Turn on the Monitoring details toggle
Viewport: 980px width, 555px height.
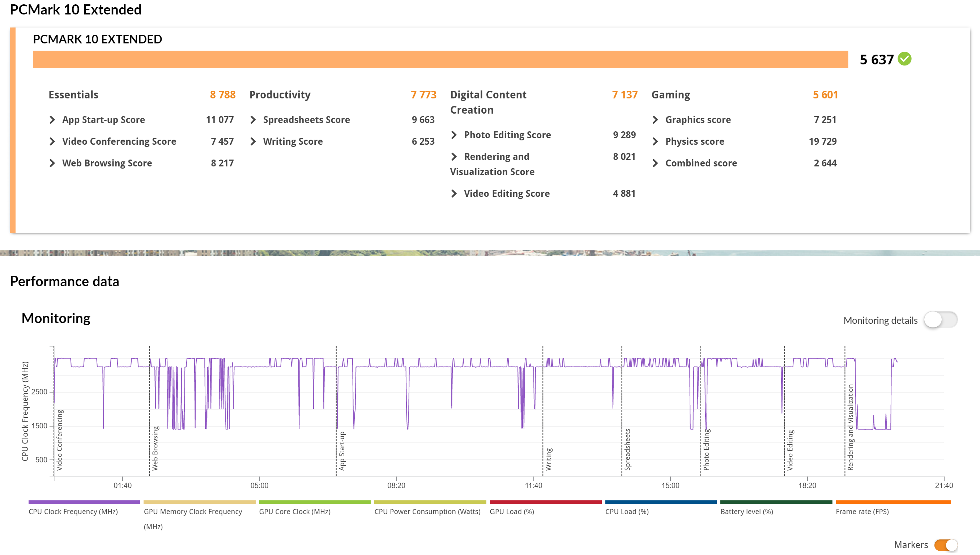940,320
